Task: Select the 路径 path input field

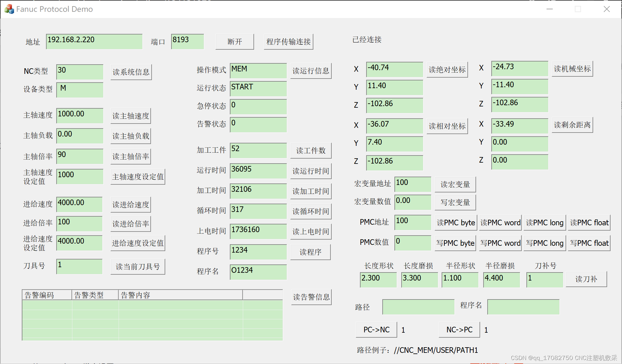Action: coord(418,307)
